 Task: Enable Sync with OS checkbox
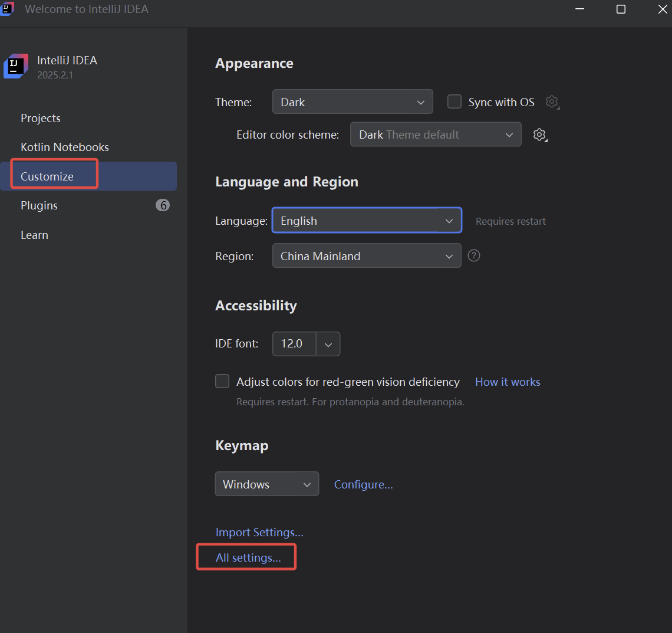pos(454,101)
